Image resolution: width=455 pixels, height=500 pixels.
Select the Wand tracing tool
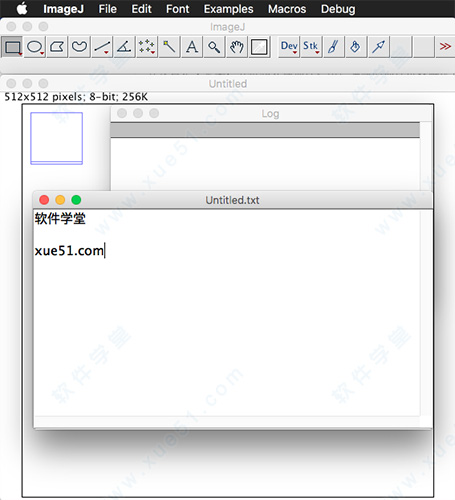[x=169, y=47]
